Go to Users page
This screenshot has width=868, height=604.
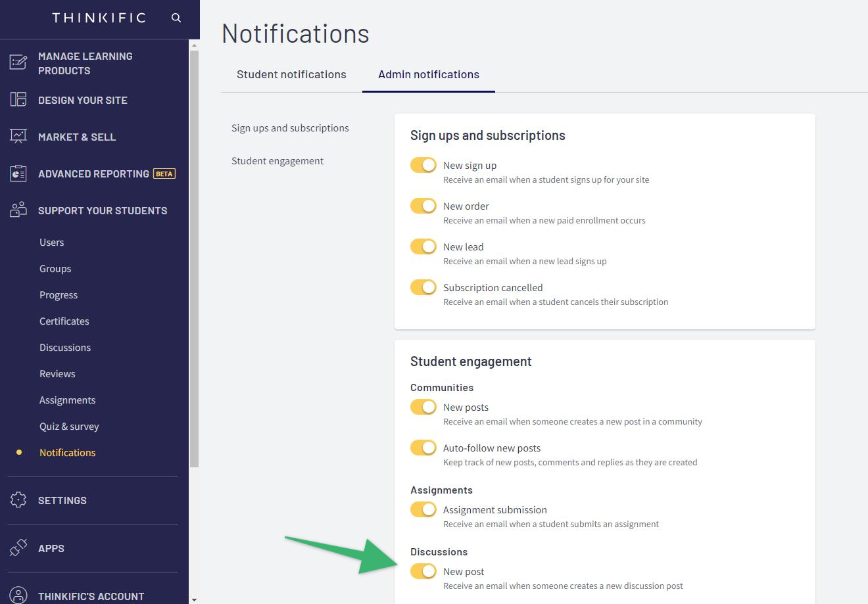pos(52,243)
